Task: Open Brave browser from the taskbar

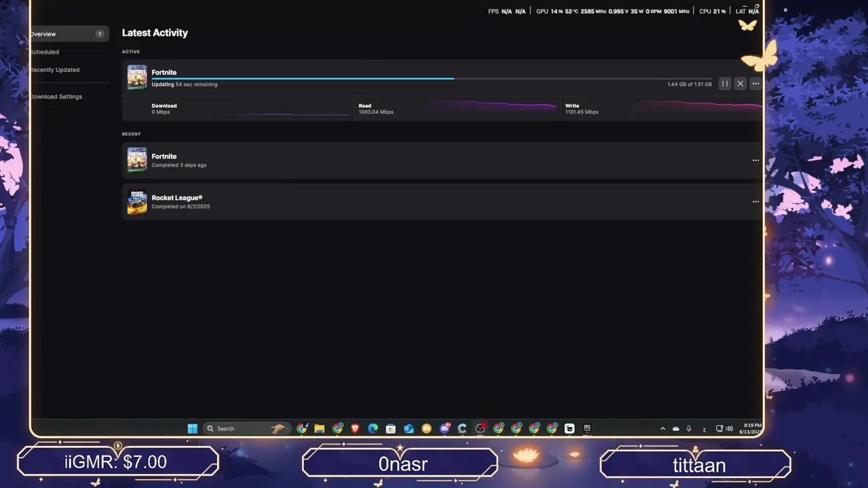Action: (x=355, y=428)
